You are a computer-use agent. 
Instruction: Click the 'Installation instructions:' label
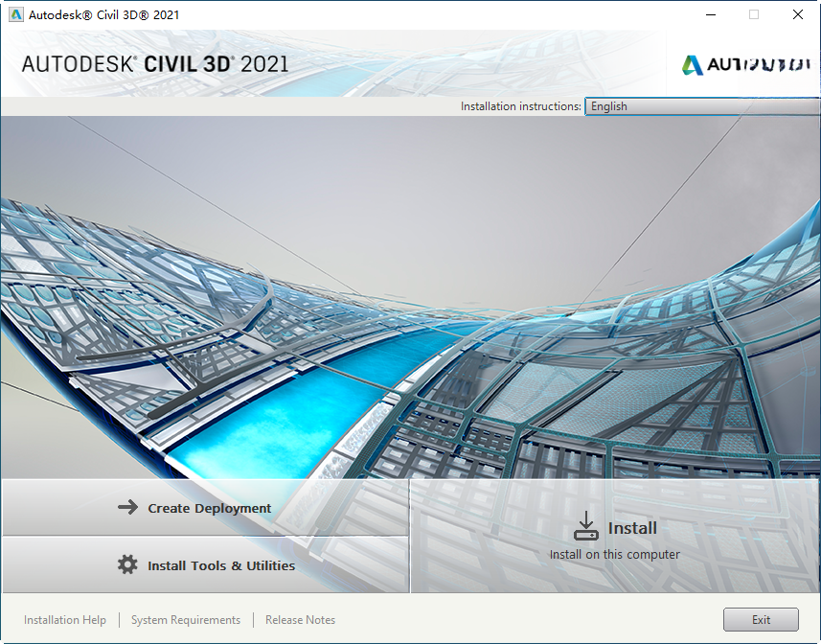click(521, 106)
